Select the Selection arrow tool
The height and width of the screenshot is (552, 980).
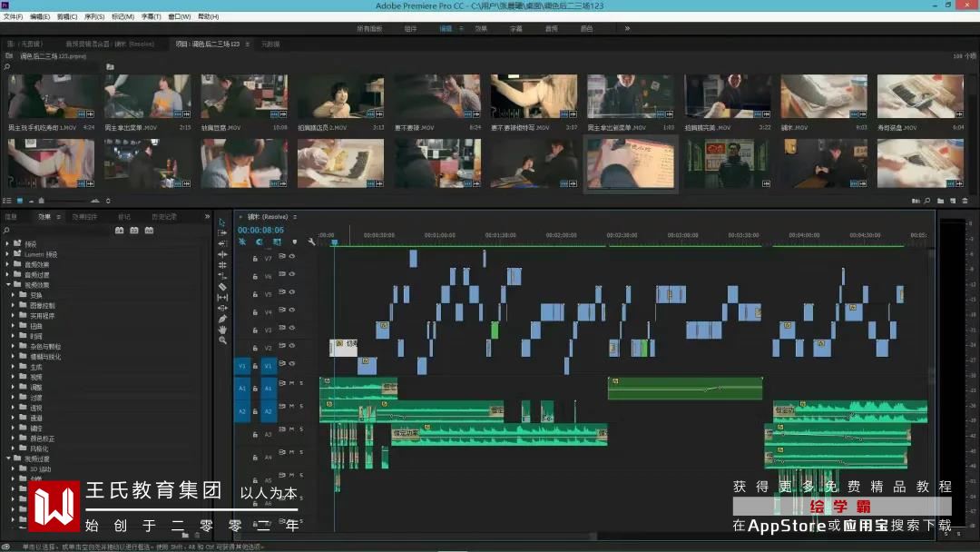222,222
